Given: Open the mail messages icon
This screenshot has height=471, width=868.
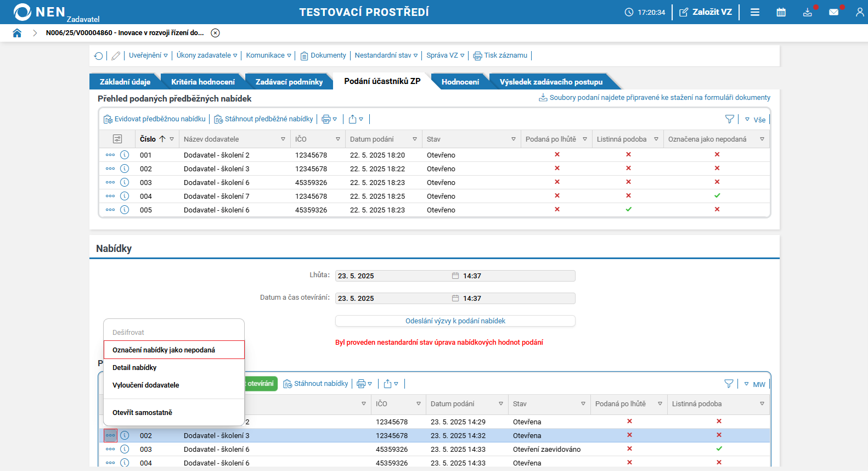Looking at the screenshot, I should [x=833, y=12].
